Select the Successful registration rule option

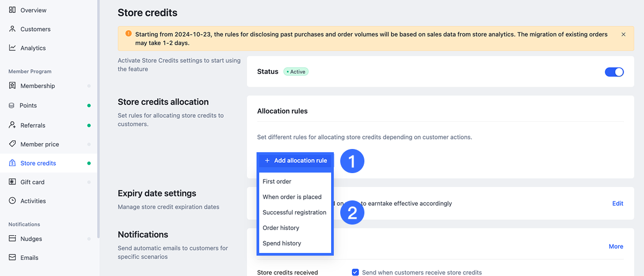[x=294, y=212]
